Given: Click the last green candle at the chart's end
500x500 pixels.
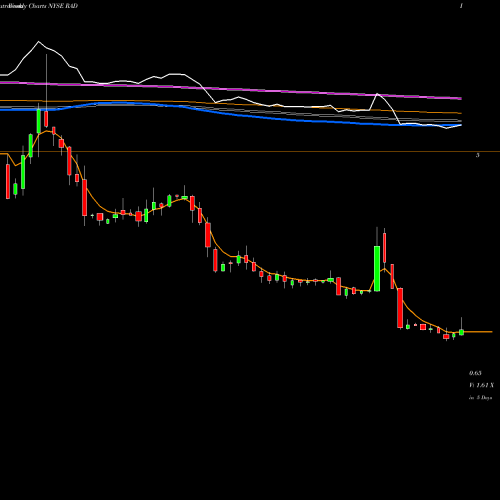Looking at the screenshot, I should point(462,332).
